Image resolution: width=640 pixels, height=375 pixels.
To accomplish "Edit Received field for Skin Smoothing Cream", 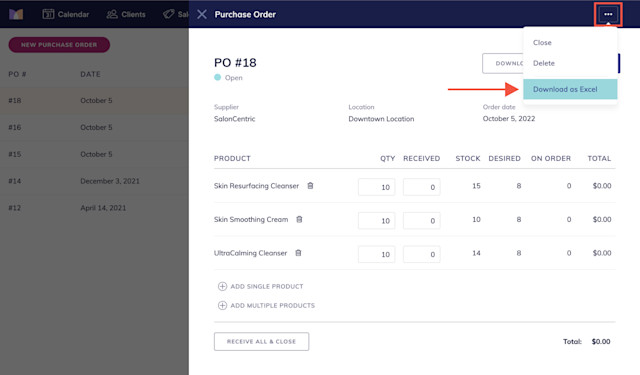I will (421, 221).
